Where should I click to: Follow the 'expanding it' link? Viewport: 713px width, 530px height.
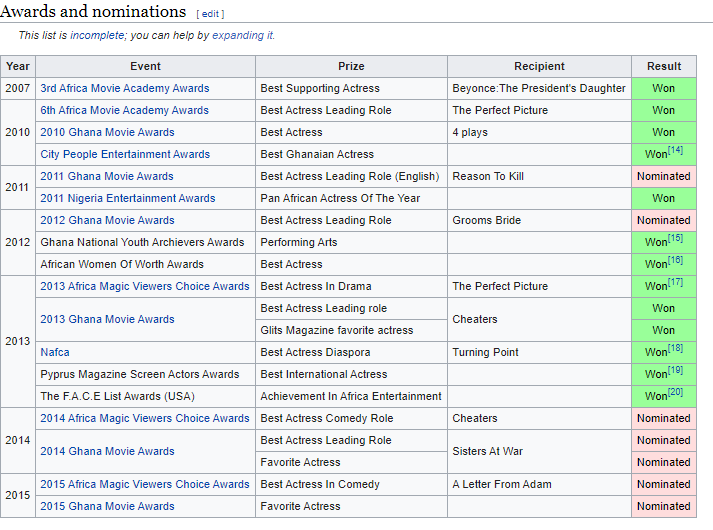coord(243,35)
